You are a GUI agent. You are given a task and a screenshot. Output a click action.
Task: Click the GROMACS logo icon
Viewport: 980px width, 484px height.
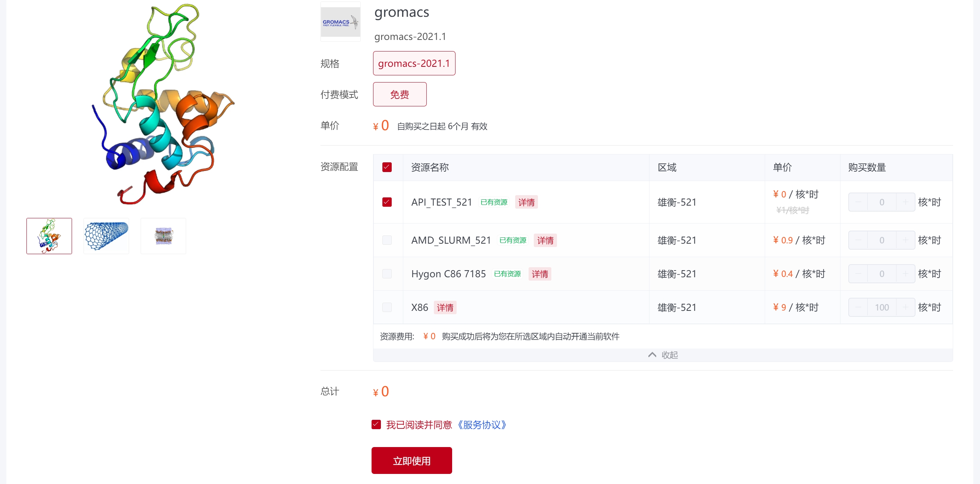pos(340,22)
